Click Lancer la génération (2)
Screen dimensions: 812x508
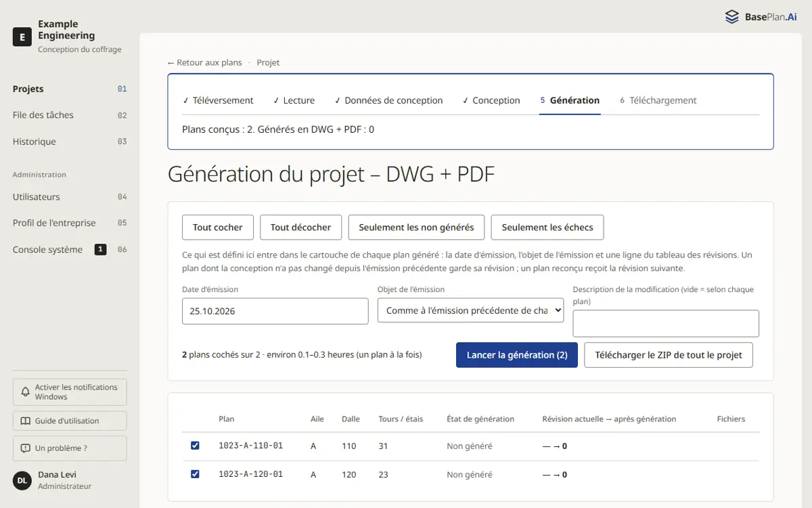pyautogui.click(x=517, y=355)
